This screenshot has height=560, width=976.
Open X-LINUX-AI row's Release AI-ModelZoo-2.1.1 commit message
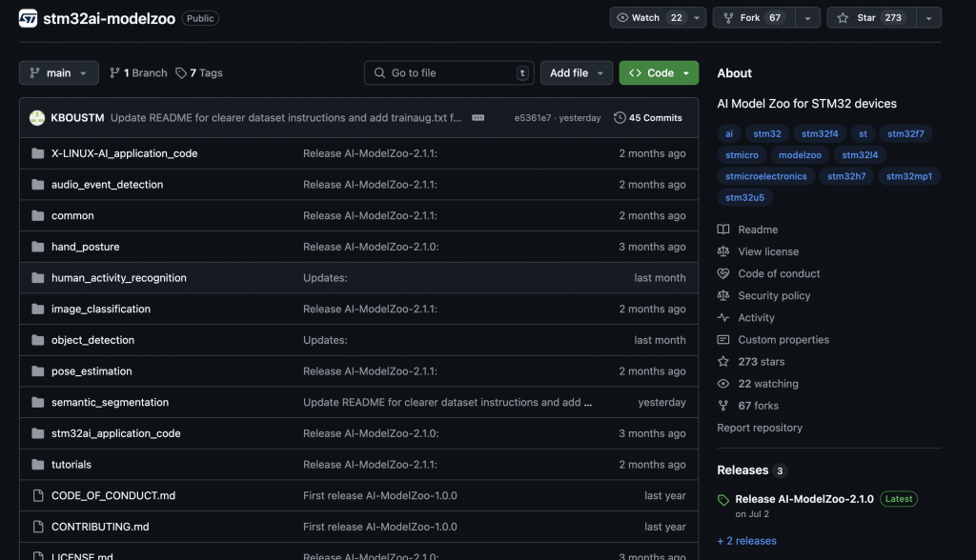click(370, 153)
